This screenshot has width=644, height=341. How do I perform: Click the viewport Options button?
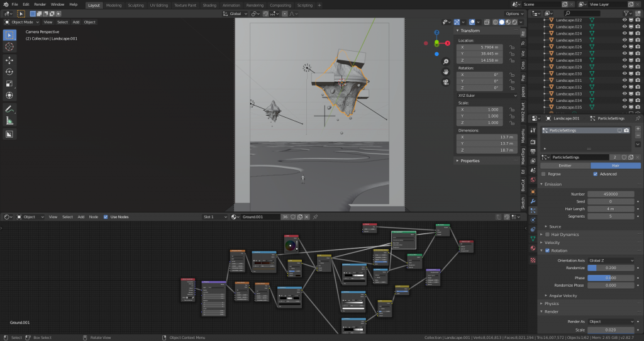pyautogui.click(x=514, y=13)
